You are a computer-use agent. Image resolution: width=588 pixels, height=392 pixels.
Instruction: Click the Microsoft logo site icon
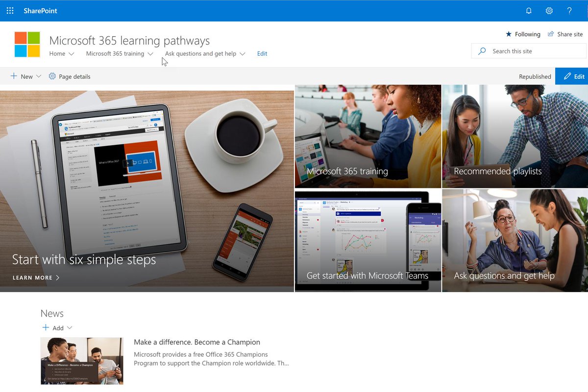click(27, 45)
